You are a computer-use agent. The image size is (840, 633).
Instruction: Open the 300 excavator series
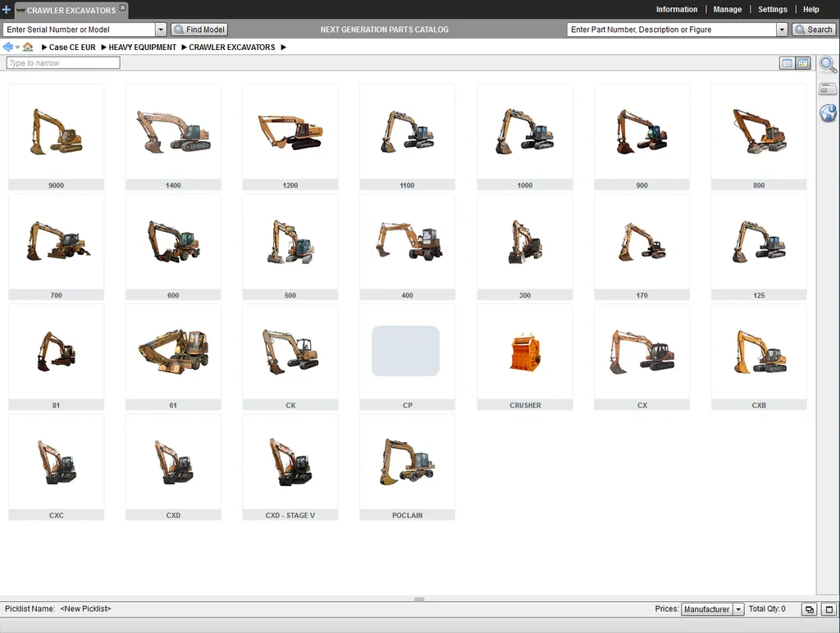pos(525,247)
